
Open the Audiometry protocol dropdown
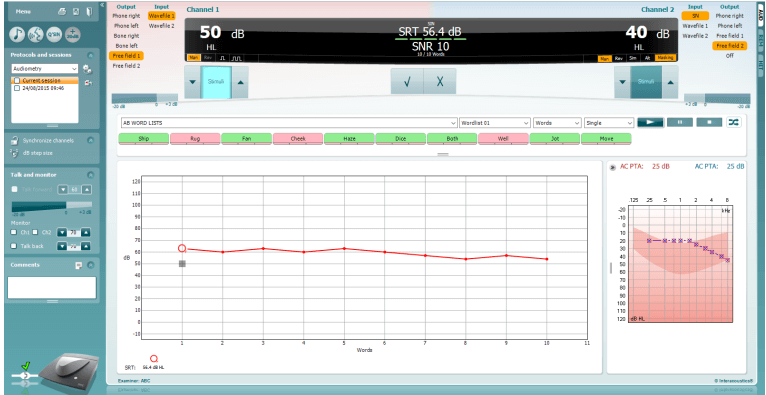click(x=44, y=69)
